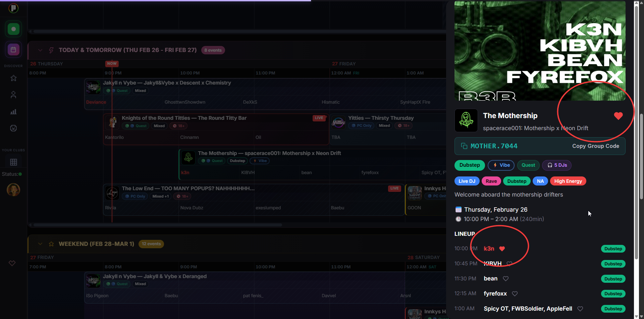Click the person icon under Discover
644x319 pixels.
(x=13, y=95)
